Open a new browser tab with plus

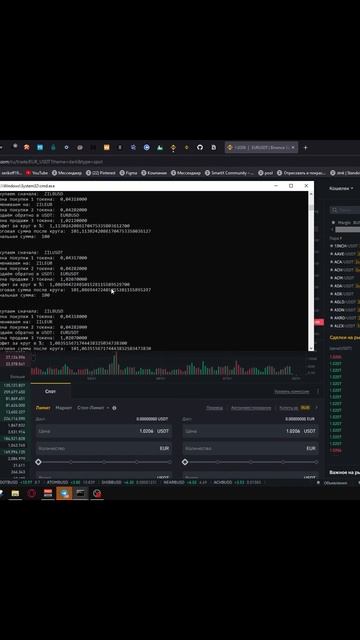click(305, 147)
